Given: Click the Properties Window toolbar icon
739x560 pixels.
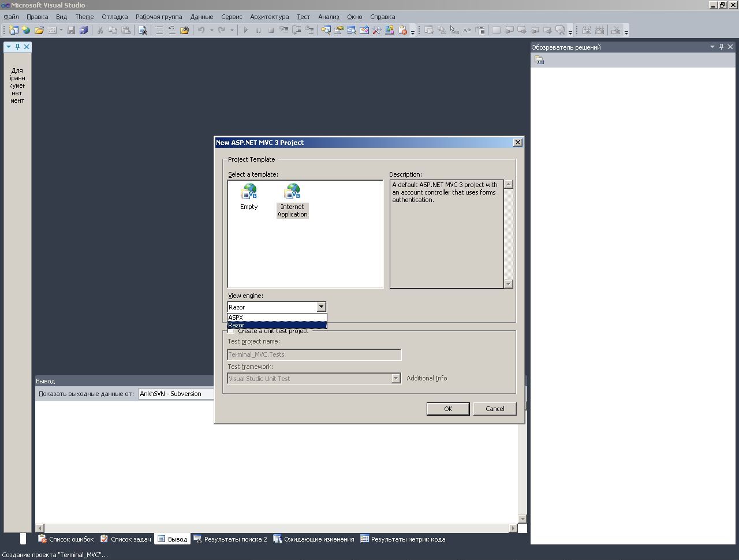Looking at the screenshot, I should point(339,30).
